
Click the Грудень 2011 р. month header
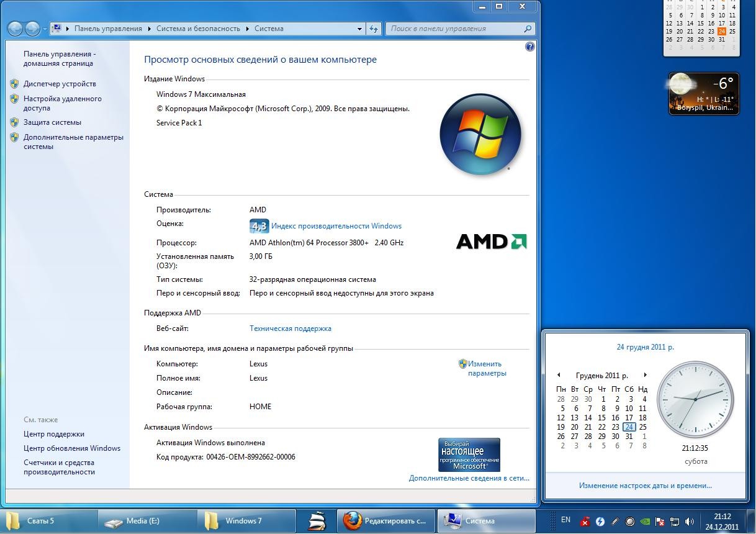click(601, 376)
